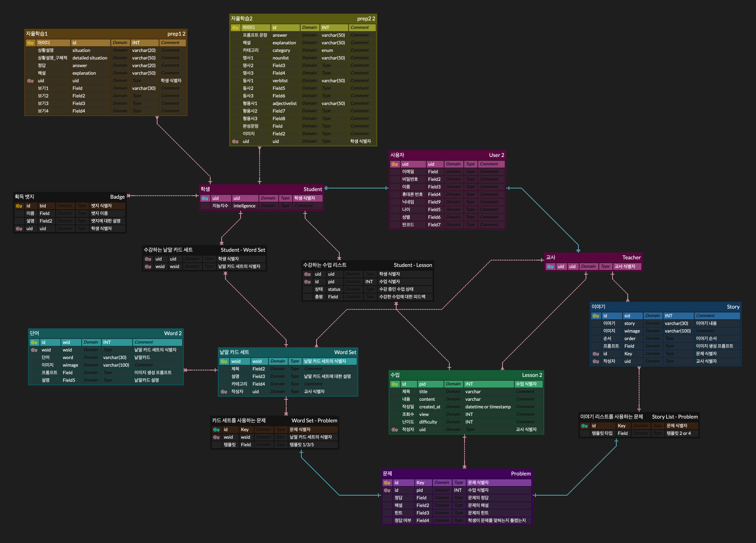Click the 'difficulty' column in the Lesson table

[428, 422]
